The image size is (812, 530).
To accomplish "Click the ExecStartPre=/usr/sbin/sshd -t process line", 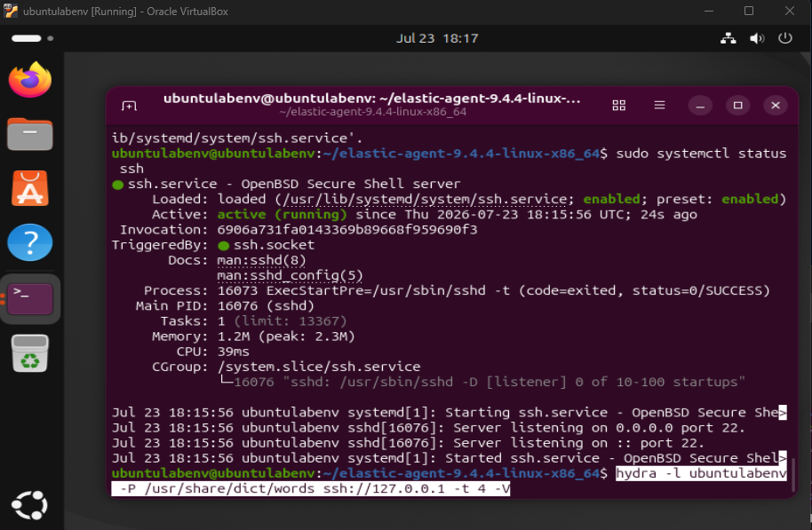I will pyautogui.click(x=458, y=291).
